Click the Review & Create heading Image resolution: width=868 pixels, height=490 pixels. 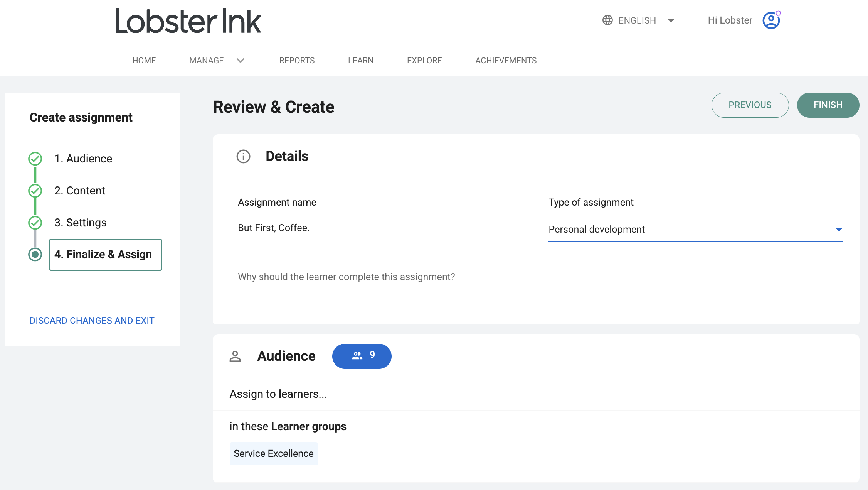click(274, 107)
